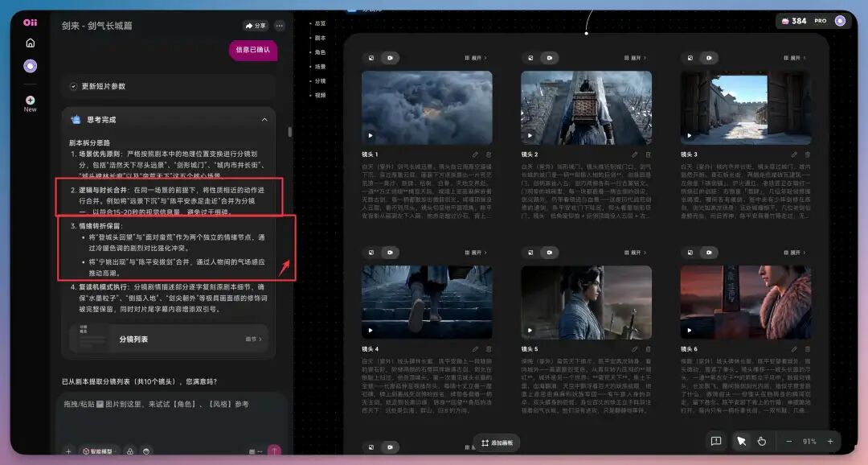868x465 pixels.
Task: Focus the prompt text input box
Action: (172, 416)
